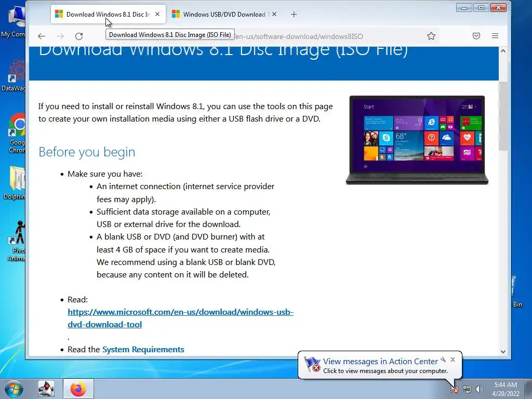This screenshot has width=532, height=399.
Task: Open the volume speaker tray icon
Action: (x=480, y=389)
